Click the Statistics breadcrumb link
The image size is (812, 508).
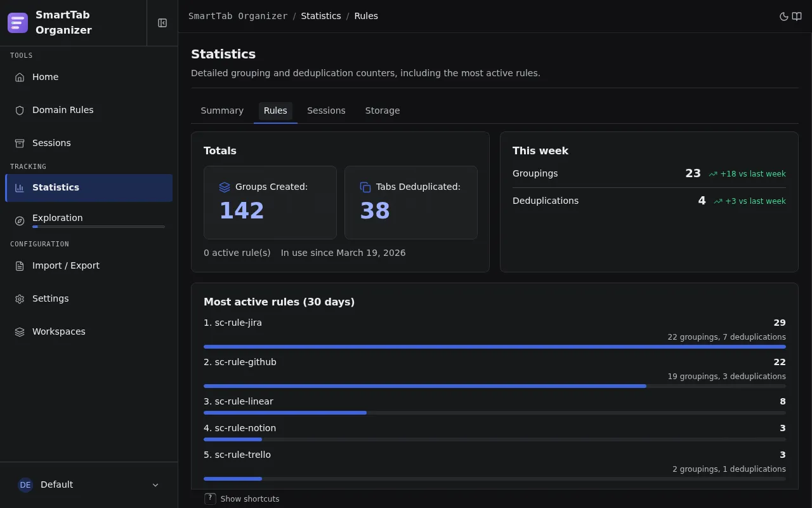(321, 16)
